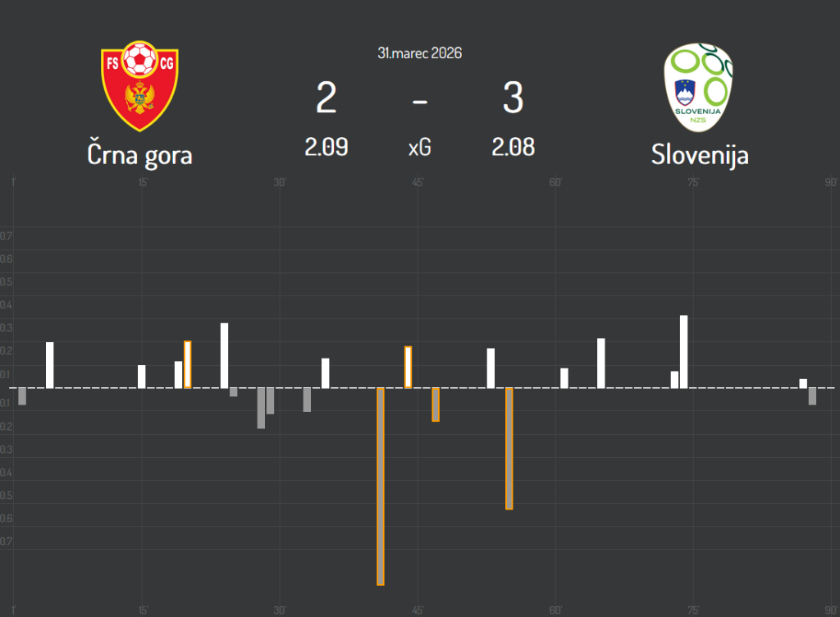Screen dimensions: 840x617
Task: Click the first white bar after kickoff
Action: point(49,364)
